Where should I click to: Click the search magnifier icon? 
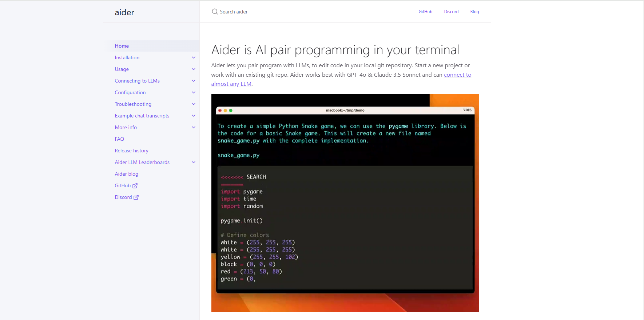tap(215, 12)
